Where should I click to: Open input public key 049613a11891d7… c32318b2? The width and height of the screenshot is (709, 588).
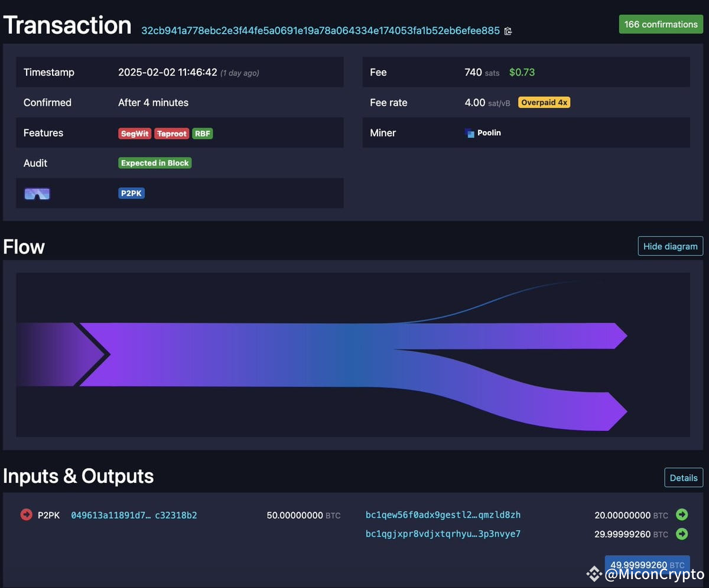pyautogui.click(x=134, y=515)
